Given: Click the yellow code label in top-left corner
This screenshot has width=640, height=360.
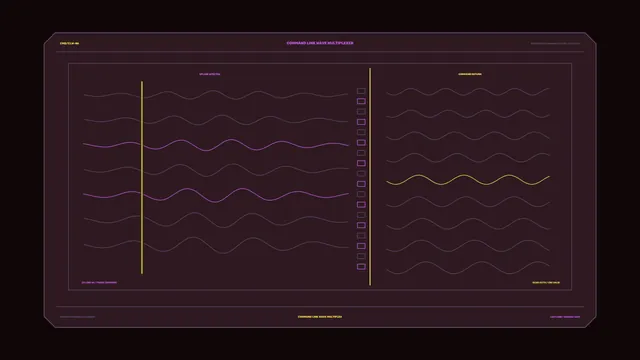Looking at the screenshot, I should pyautogui.click(x=69, y=43).
